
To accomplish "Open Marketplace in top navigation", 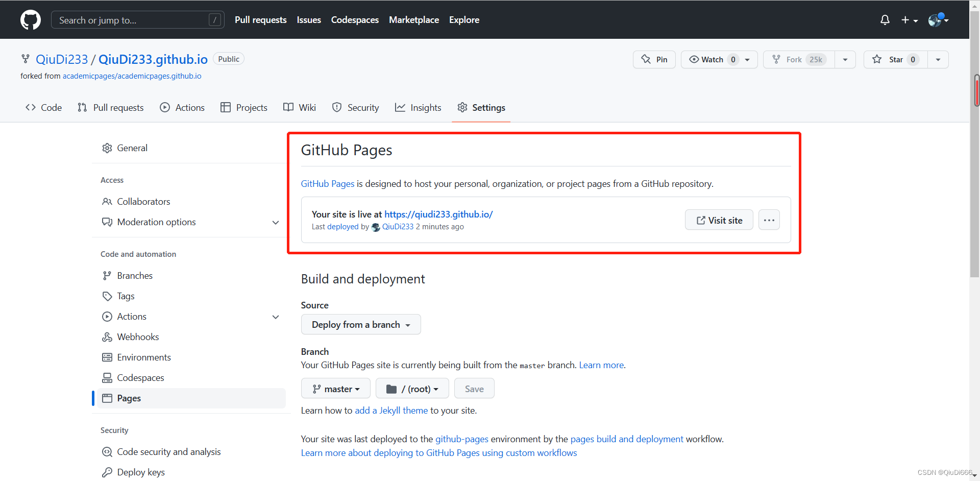I will pos(414,20).
